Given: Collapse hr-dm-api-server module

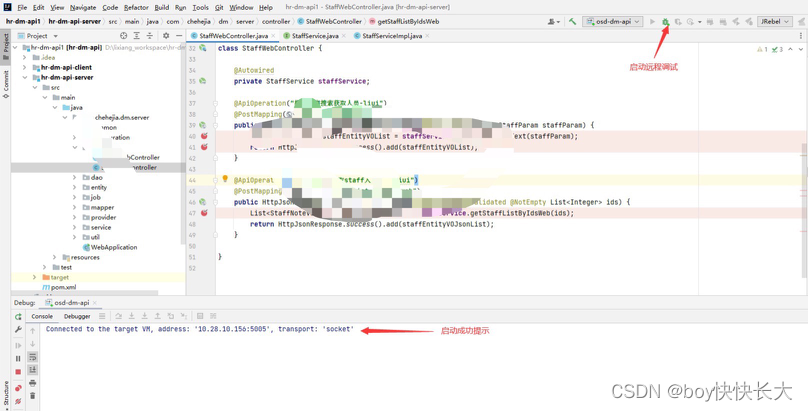Looking at the screenshot, I should pyautogui.click(x=24, y=77).
